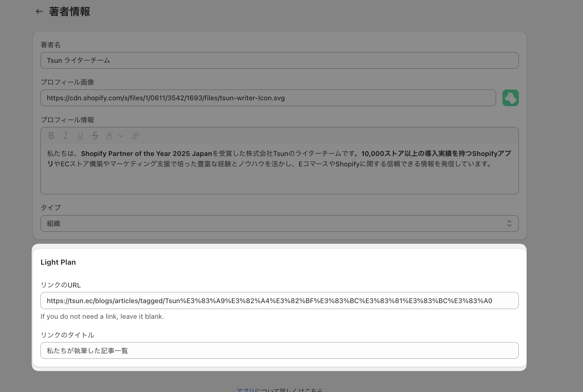Select the 'If you do not need a link' hint

tap(102, 316)
